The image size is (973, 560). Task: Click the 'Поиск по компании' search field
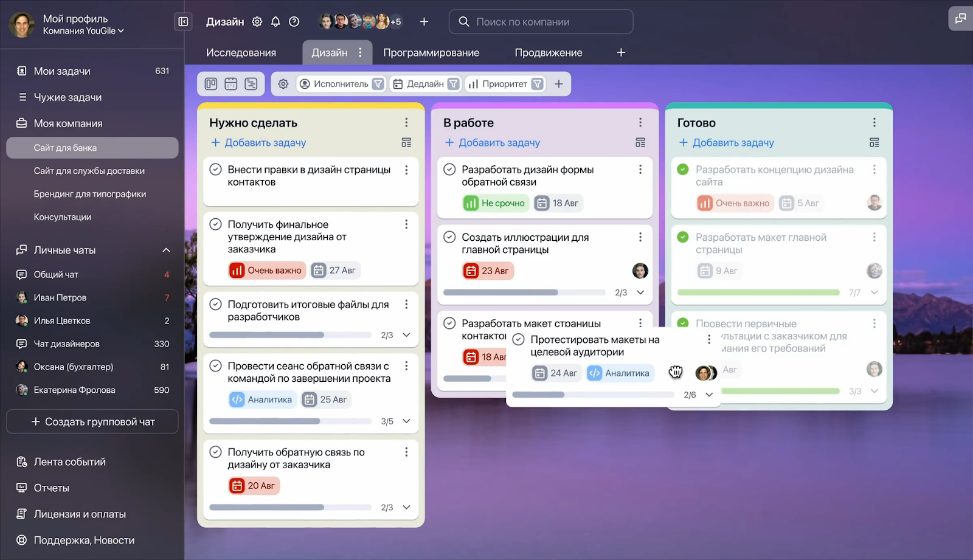pyautogui.click(x=541, y=22)
